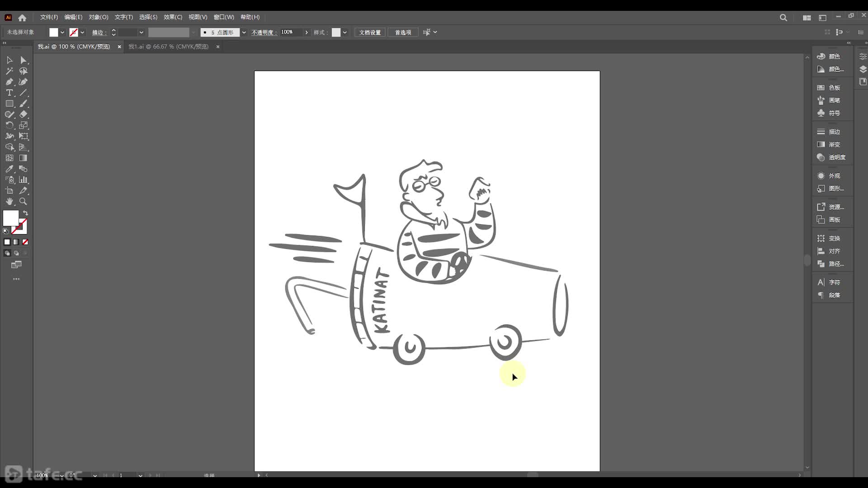Click the opacity value field
868x488 pixels.
click(x=291, y=33)
